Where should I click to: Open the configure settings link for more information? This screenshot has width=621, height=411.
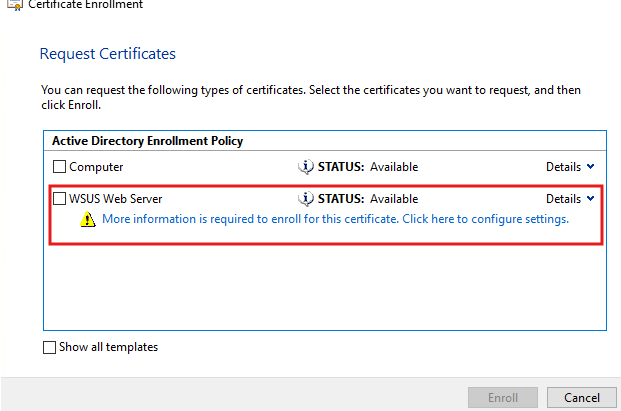pyautogui.click(x=335, y=219)
